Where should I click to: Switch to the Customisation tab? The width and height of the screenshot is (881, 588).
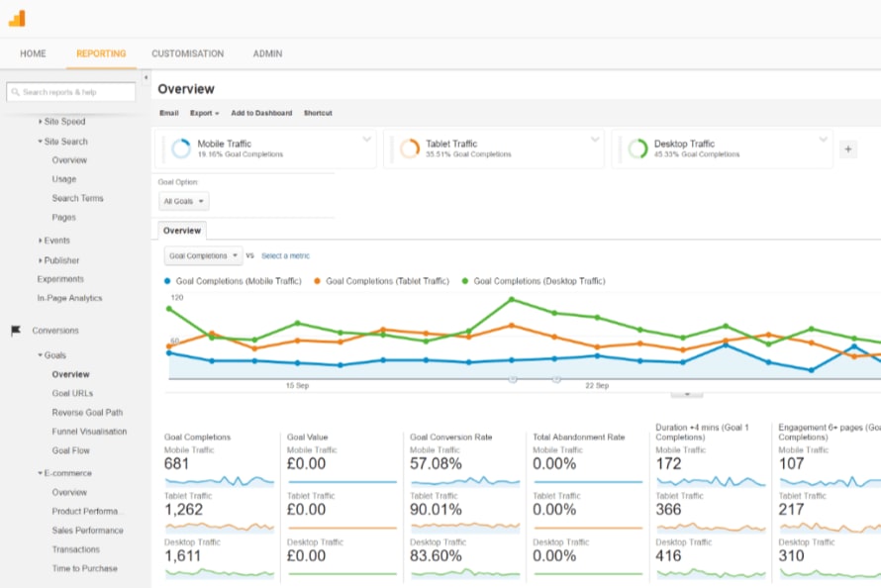click(x=187, y=53)
